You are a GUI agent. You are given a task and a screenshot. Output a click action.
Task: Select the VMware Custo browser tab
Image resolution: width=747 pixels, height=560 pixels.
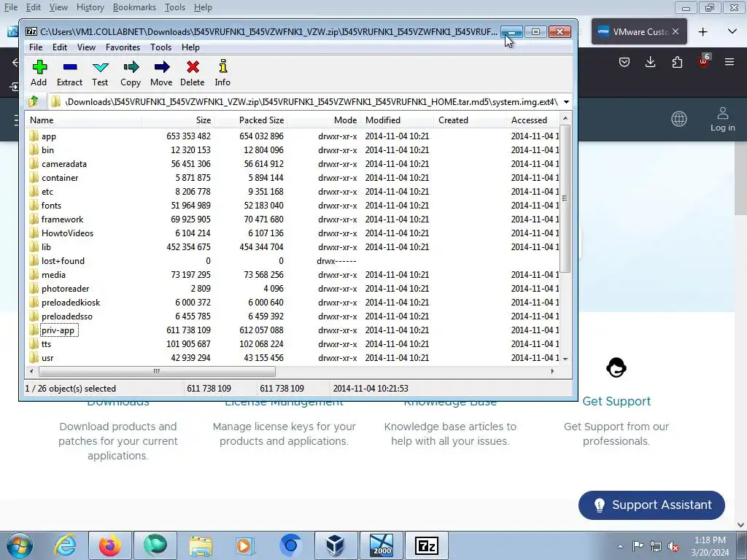pos(639,31)
